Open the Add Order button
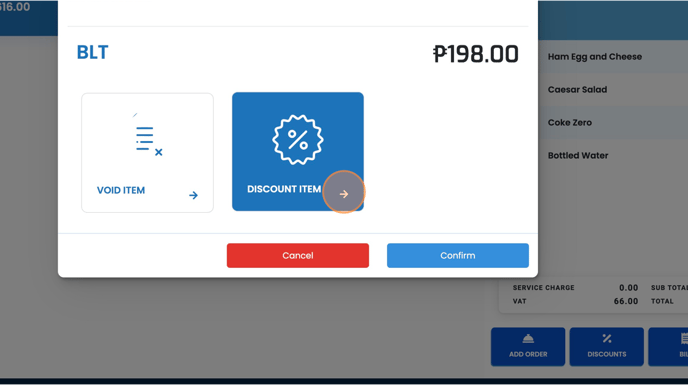This screenshot has height=385, width=688. click(528, 346)
